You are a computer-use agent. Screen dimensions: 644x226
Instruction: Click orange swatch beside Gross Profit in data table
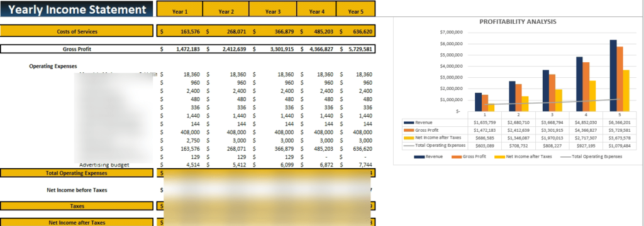click(x=409, y=130)
